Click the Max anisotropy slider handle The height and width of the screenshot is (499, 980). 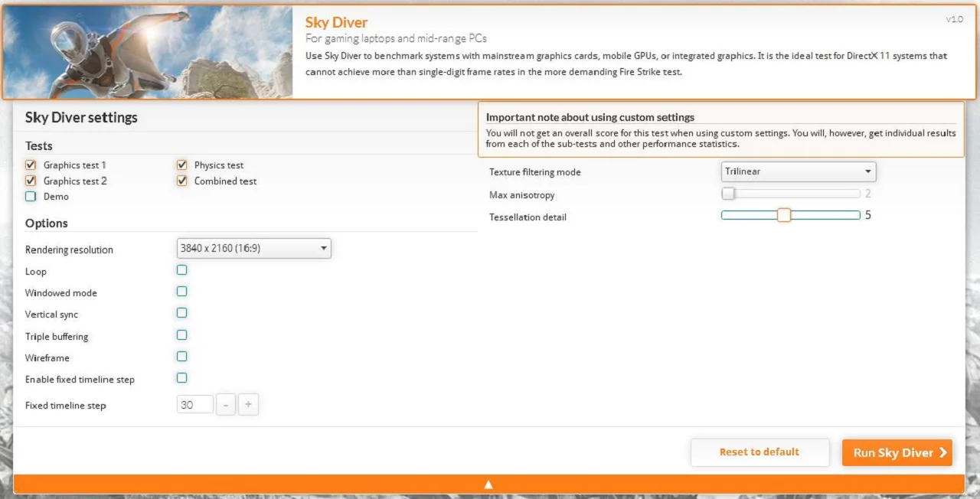(728, 194)
